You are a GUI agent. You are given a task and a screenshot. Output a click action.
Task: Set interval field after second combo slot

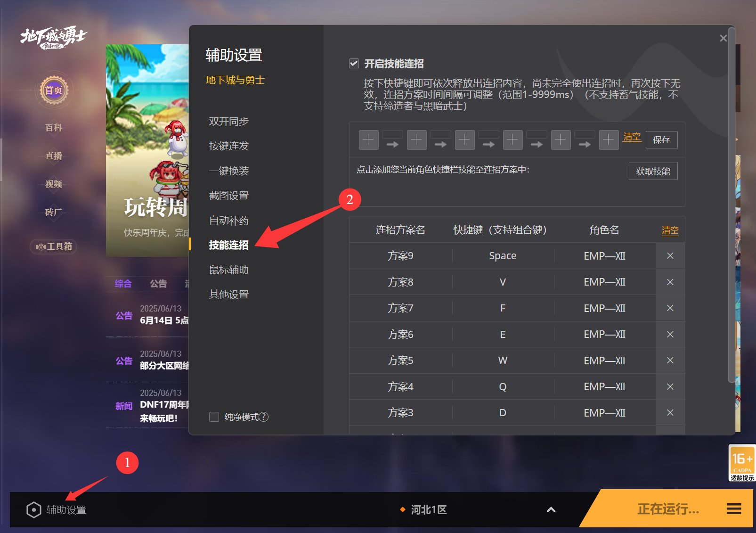pyautogui.click(x=440, y=134)
